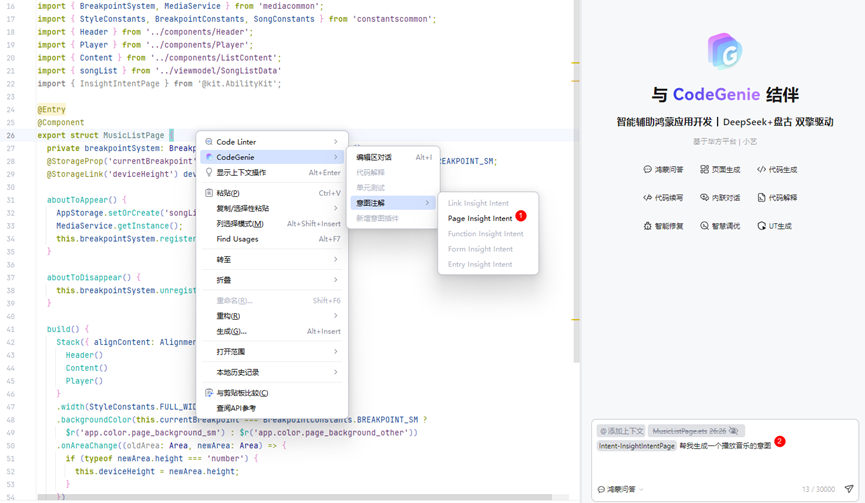This screenshot has width=865, height=503.
Task: Select 编辑区对话 in CodeGenie submenu
Action: pyautogui.click(x=375, y=157)
